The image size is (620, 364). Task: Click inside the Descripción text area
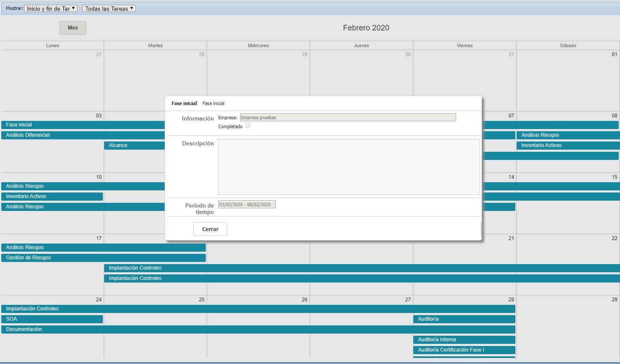point(349,166)
